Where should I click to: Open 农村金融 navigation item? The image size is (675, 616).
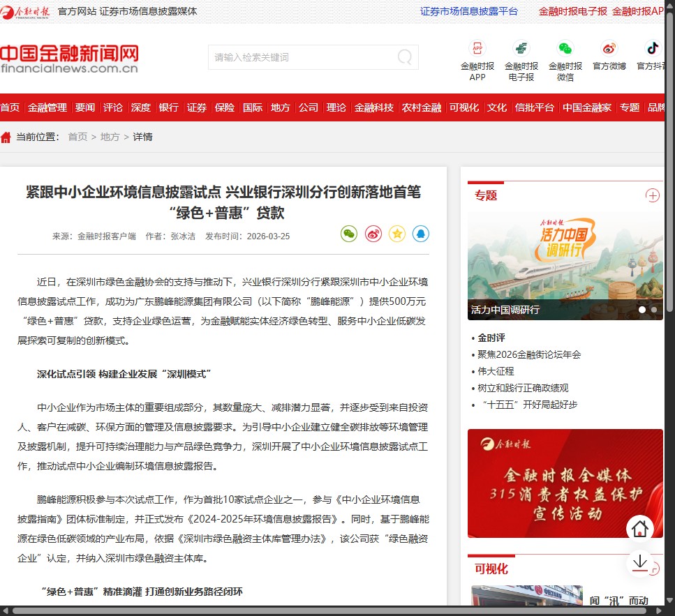pos(422,107)
